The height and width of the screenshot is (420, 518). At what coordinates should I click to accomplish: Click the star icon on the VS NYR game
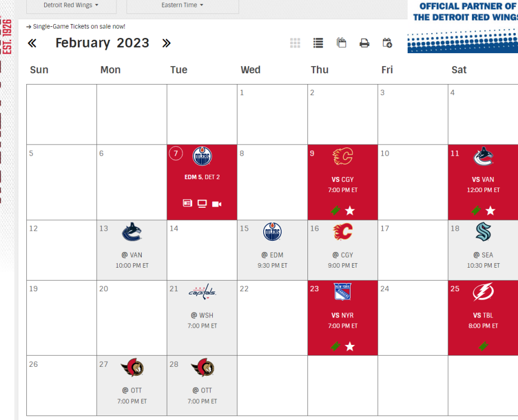tap(350, 347)
